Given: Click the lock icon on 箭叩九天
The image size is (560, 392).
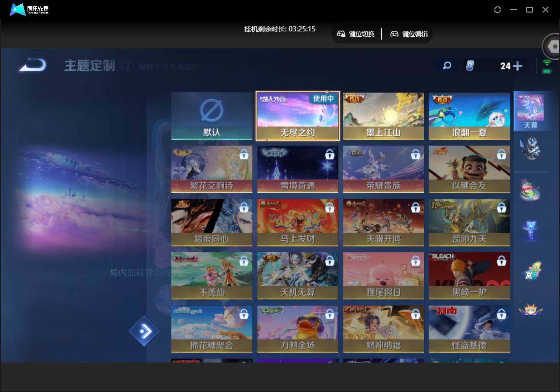Looking at the screenshot, I should point(502,208).
